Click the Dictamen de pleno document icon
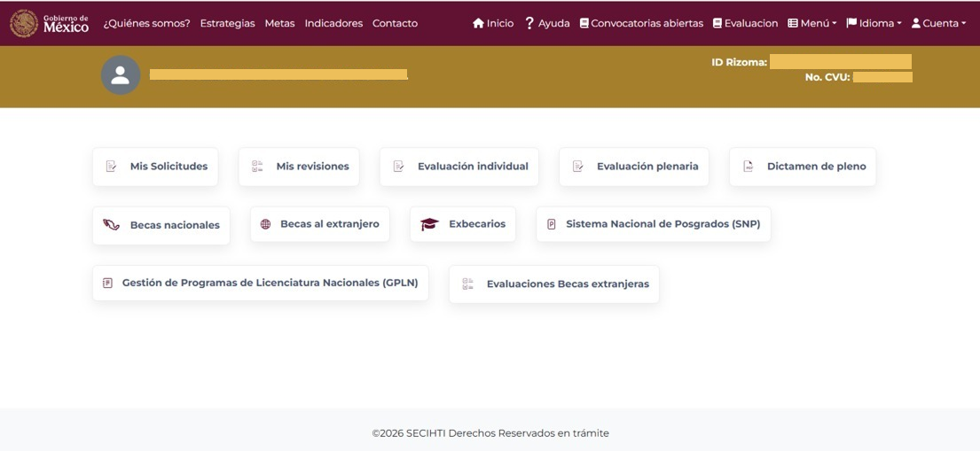This screenshot has height=451, width=980. point(749,167)
